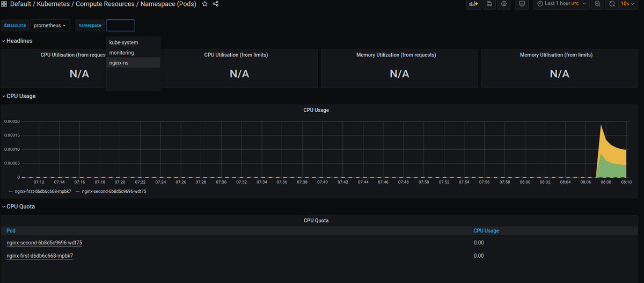
Task: Open the prometheus datasource dropdown
Action: point(50,25)
